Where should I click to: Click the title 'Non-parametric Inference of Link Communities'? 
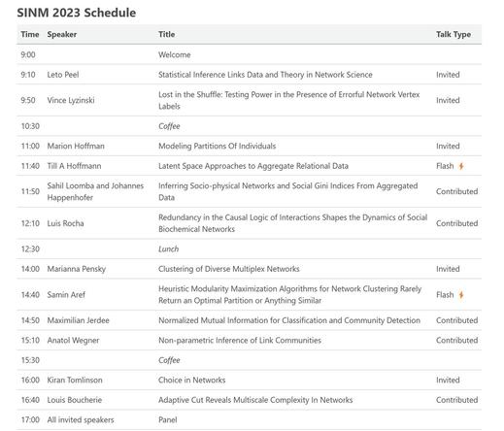click(x=240, y=341)
